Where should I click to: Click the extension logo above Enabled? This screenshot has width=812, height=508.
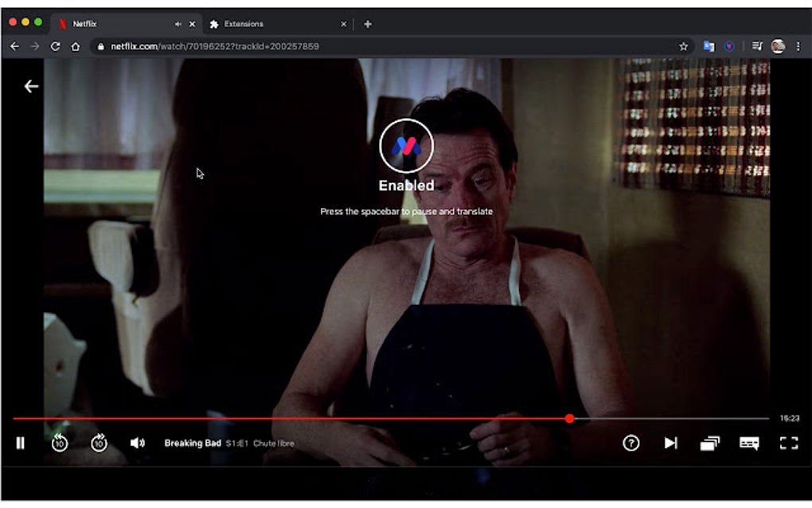407,146
